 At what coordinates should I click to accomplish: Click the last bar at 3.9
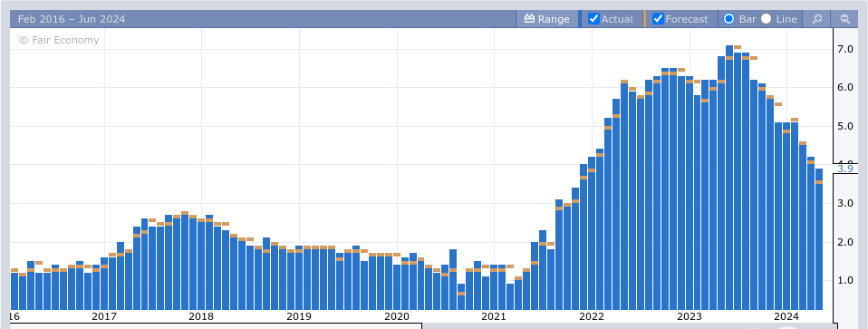[819, 239]
